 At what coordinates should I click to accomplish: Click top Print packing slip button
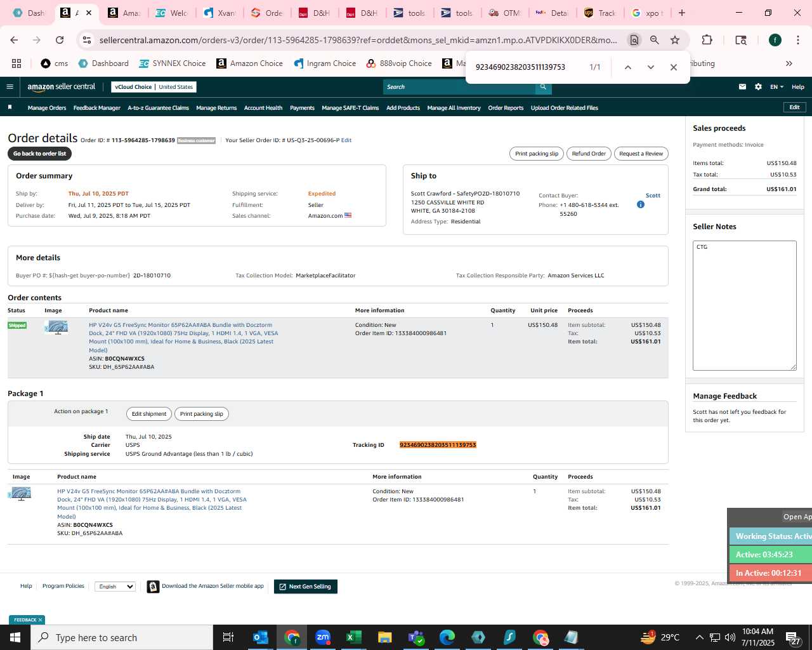(537, 154)
